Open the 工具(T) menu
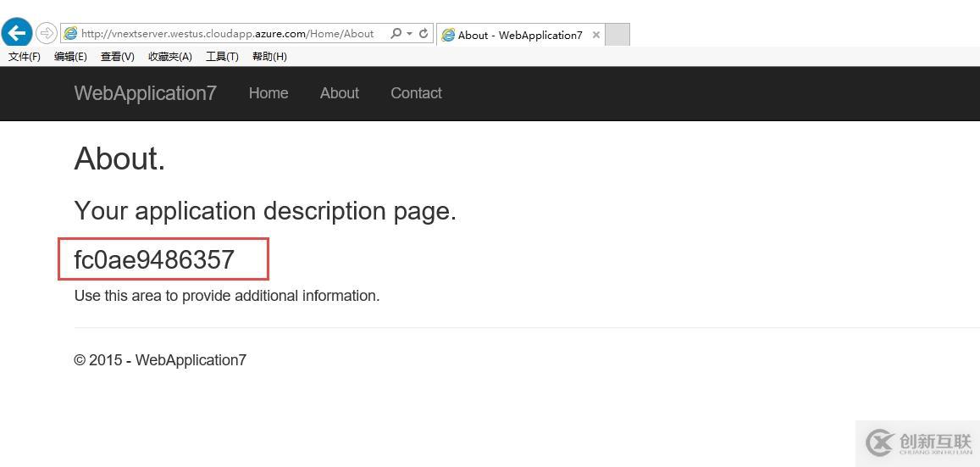980x467 pixels. point(222,57)
